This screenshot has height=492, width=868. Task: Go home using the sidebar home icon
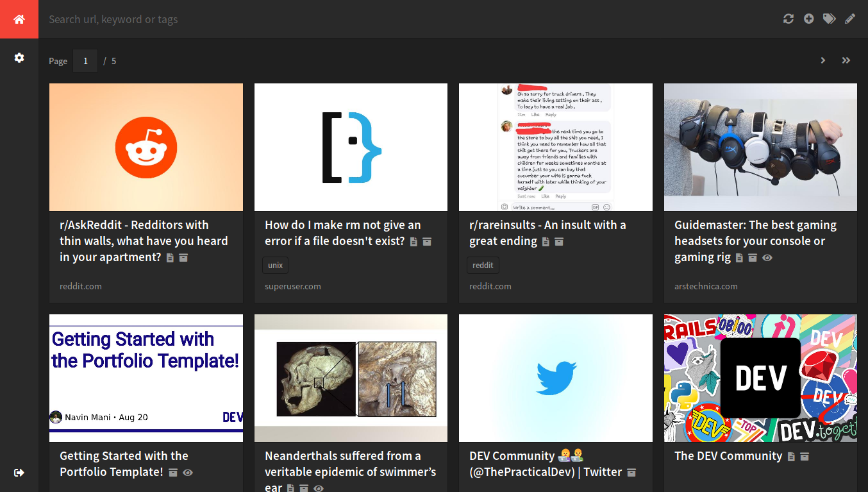point(19,19)
